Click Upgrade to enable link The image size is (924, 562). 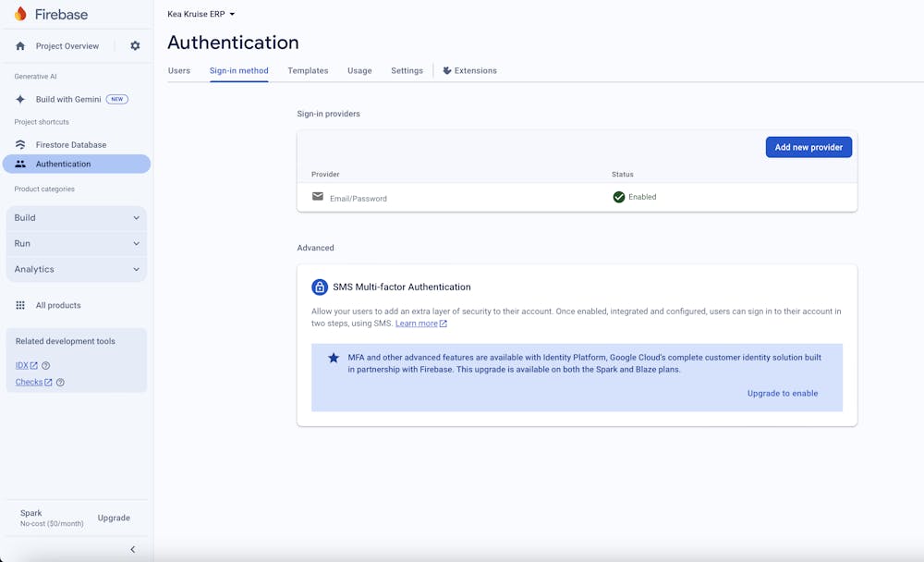(783, 394)
